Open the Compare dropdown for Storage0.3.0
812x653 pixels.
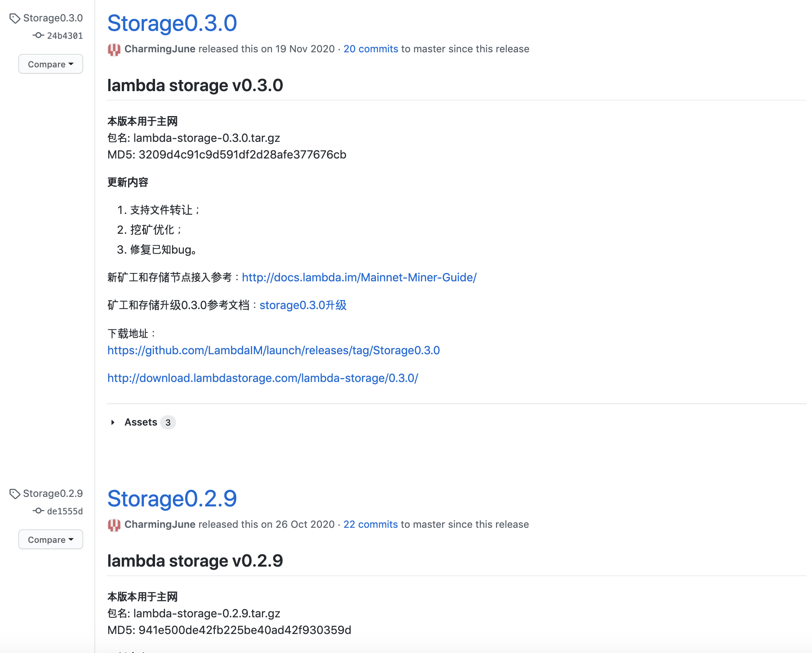tap(51, 64)
